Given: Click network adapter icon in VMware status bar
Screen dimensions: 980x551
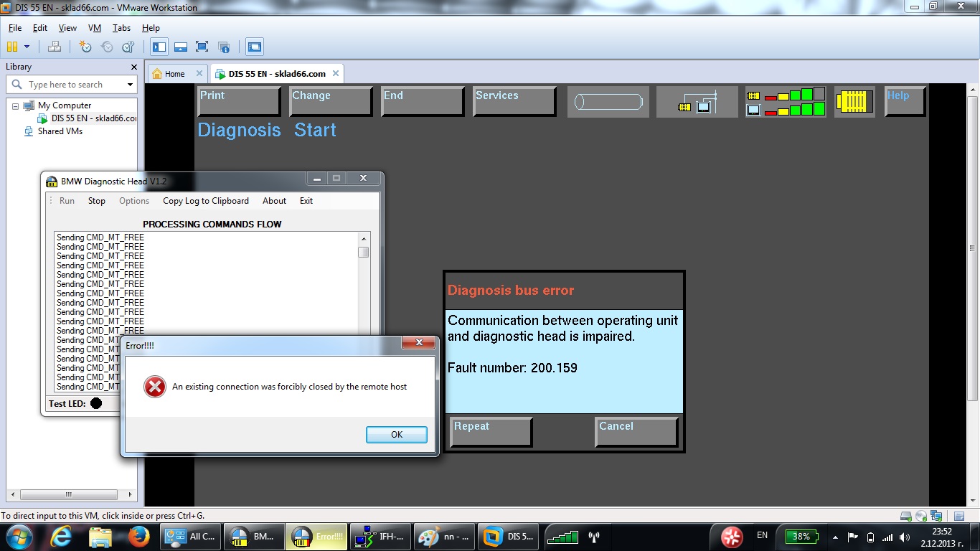Looking at the screenshot, I should pyautogui.click(x=936, y=516).
